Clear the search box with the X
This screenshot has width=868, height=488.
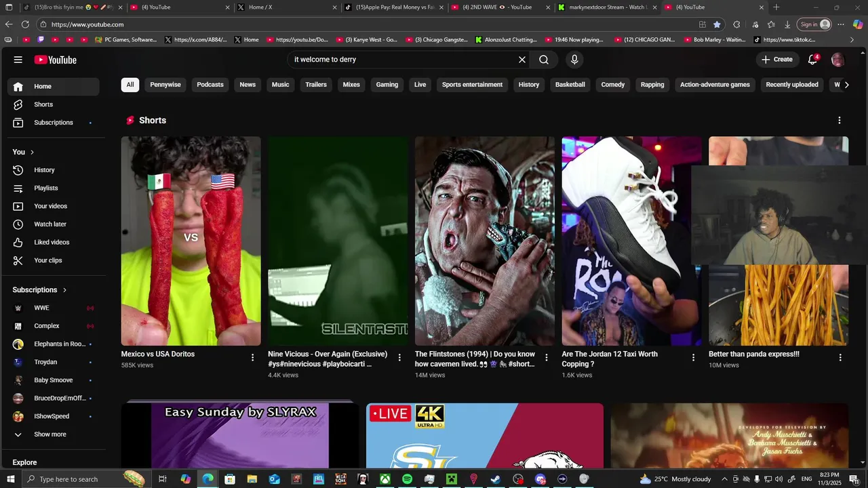coord(522,60)
